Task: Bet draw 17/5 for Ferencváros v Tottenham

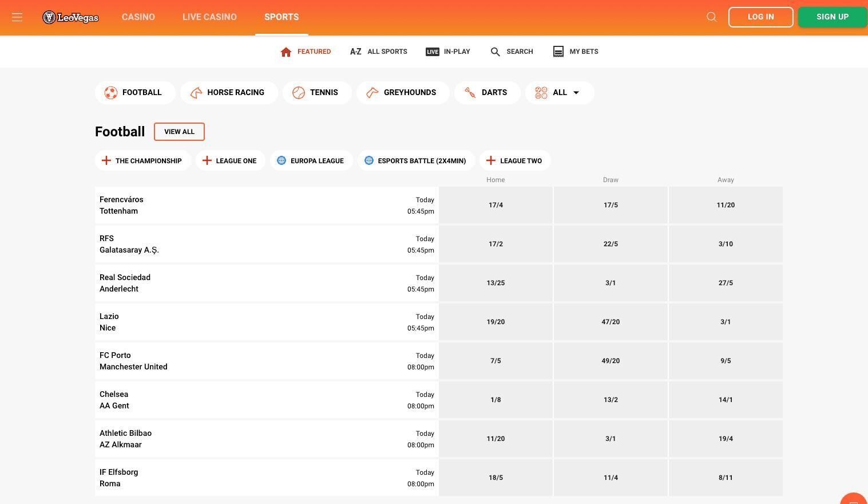Action: coord(611,205)
